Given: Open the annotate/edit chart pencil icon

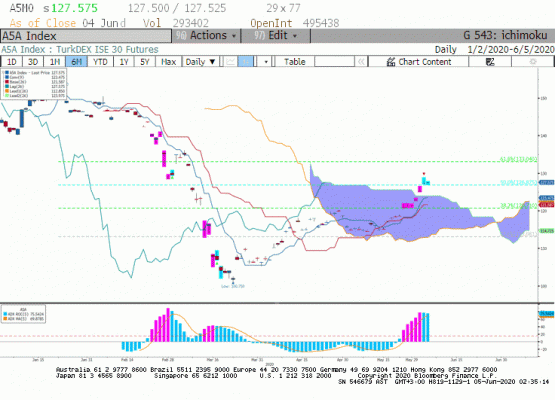Looking at the screenshot, I should [490, 62].
